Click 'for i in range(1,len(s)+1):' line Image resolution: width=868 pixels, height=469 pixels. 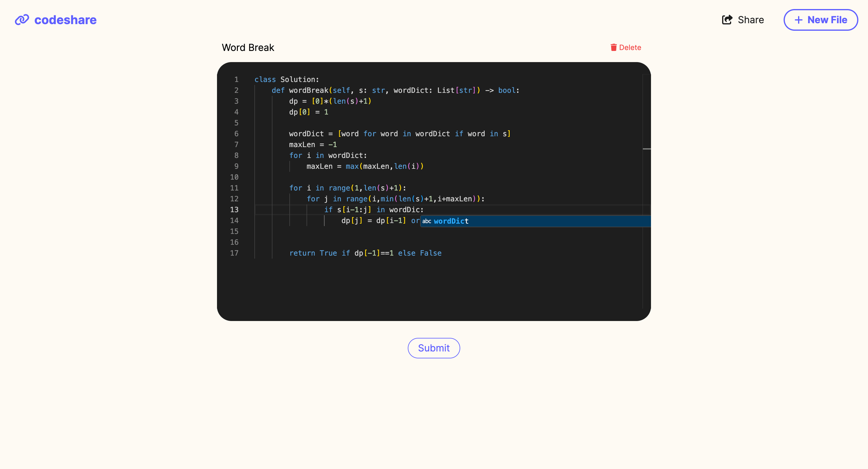348,188
